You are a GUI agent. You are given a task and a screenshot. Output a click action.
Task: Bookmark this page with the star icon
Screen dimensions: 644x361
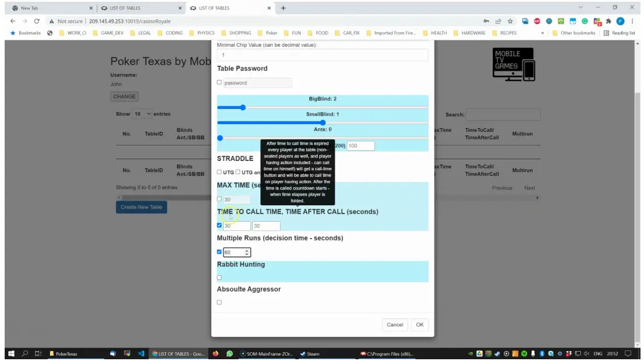(510, 22)
